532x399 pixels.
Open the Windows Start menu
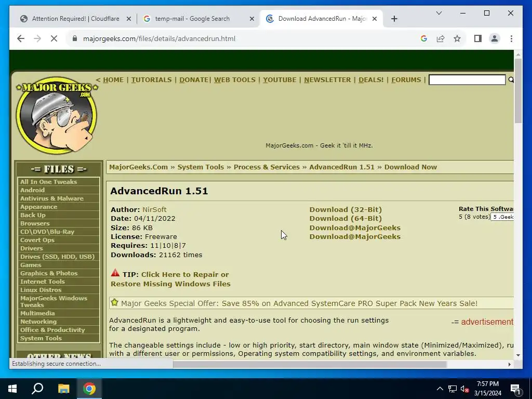point(12,389)
